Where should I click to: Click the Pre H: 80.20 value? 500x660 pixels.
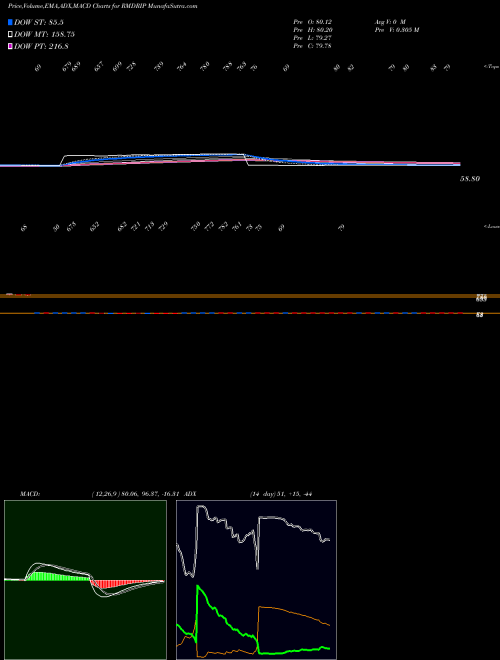313,30
